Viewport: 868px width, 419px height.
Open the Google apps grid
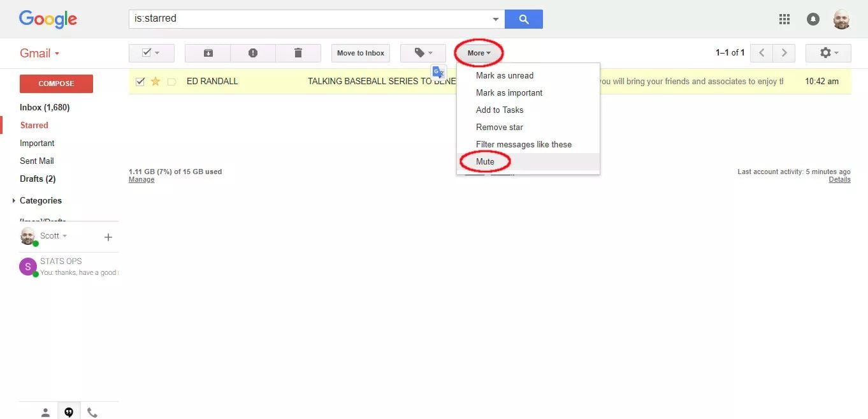click(x=785, y=19)
